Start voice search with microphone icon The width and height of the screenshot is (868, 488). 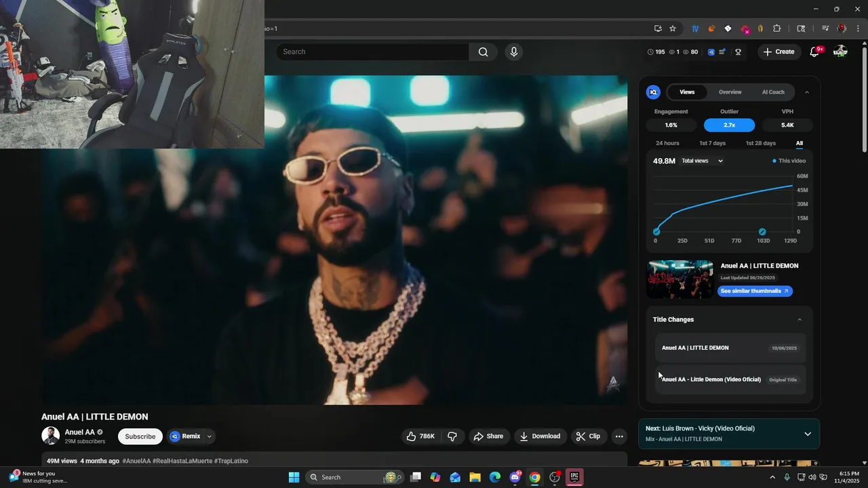[514, 52]
